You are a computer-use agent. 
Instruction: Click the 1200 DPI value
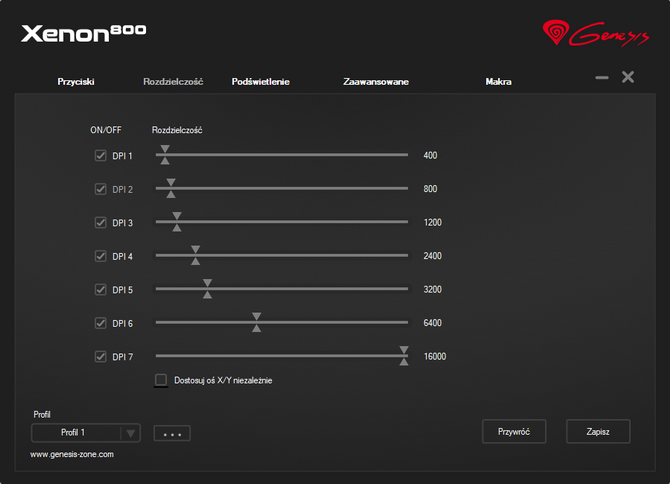(432, 223)
